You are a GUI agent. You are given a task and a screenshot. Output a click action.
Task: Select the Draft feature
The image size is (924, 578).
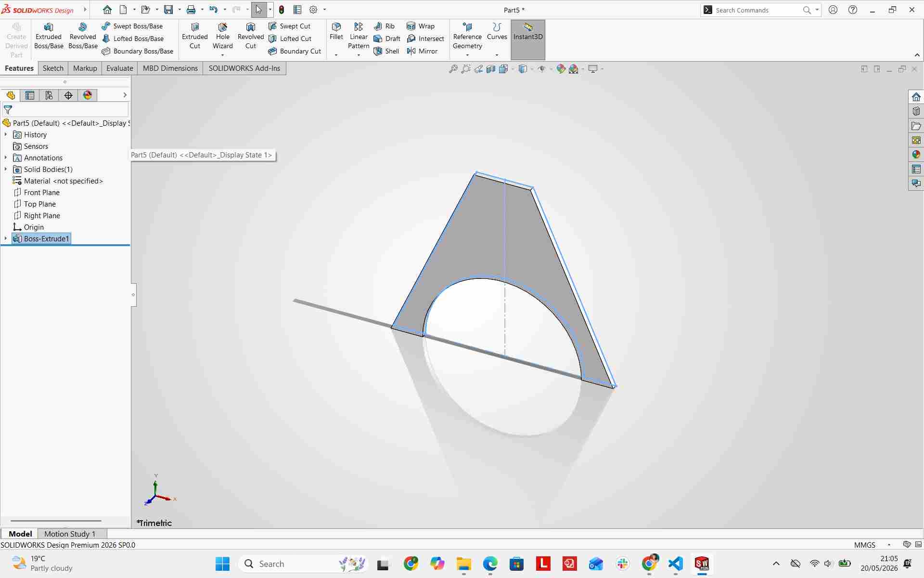[x=387, y=39]
